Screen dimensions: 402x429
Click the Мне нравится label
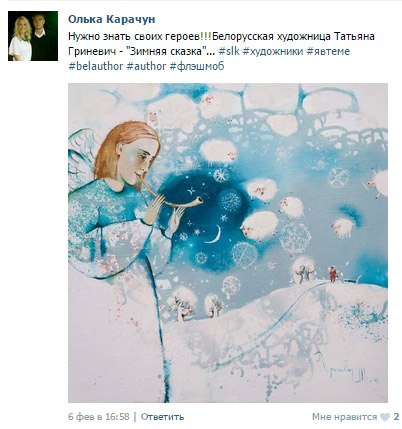point(344,417)
